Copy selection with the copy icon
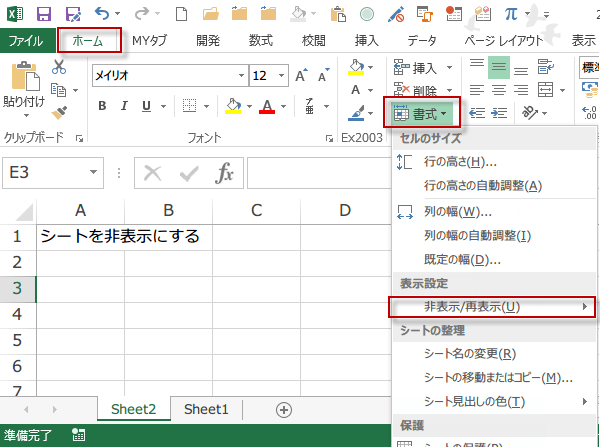 (59, 90)
